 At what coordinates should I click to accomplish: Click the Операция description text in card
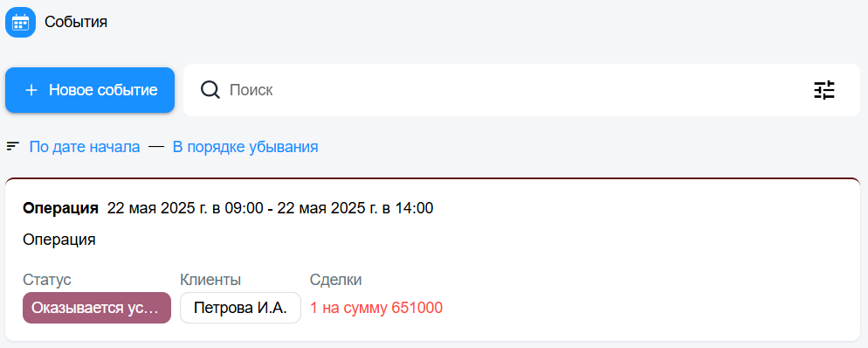click(59, 240)
